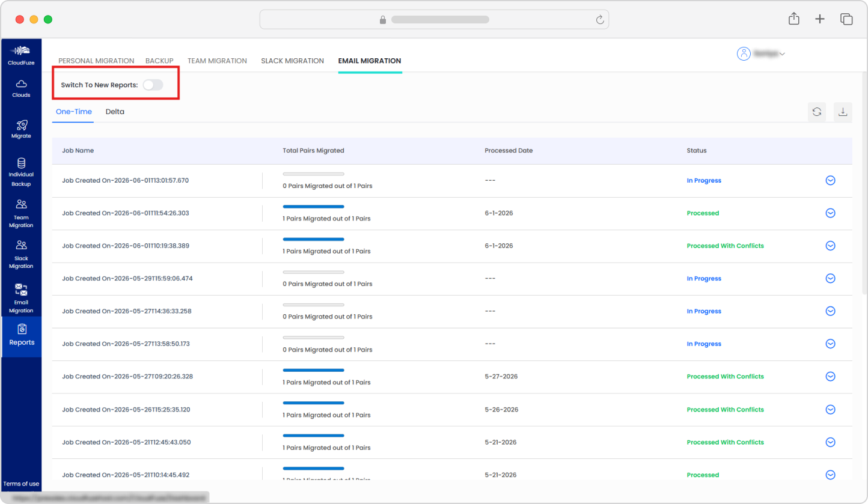The height and width of the screenshot is (504, 868).
Task: Click Processed status of 2026-06-01T11:54:26.303 job
Action: (703, 213)
